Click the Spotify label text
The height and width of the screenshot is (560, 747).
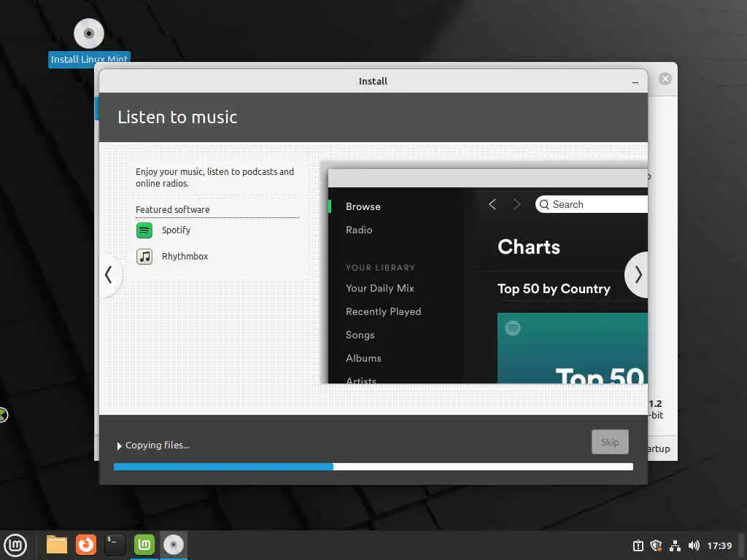(176, 230)
